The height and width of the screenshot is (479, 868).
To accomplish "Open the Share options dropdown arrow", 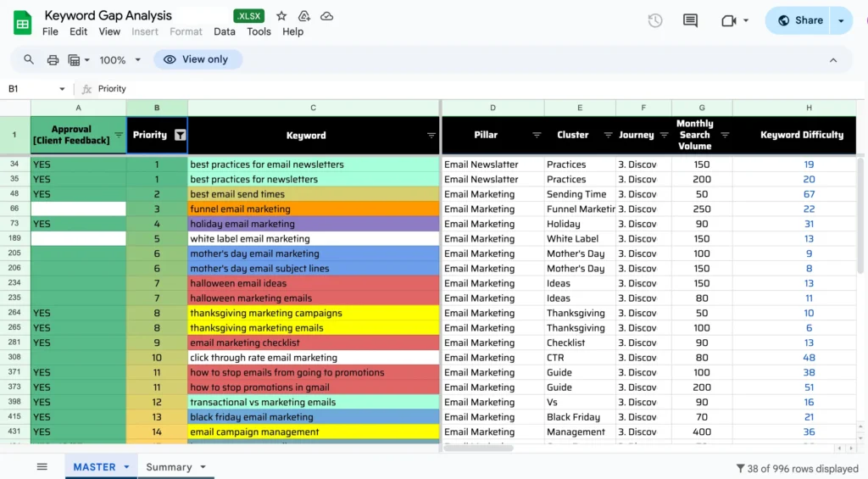I will (841, 20).
